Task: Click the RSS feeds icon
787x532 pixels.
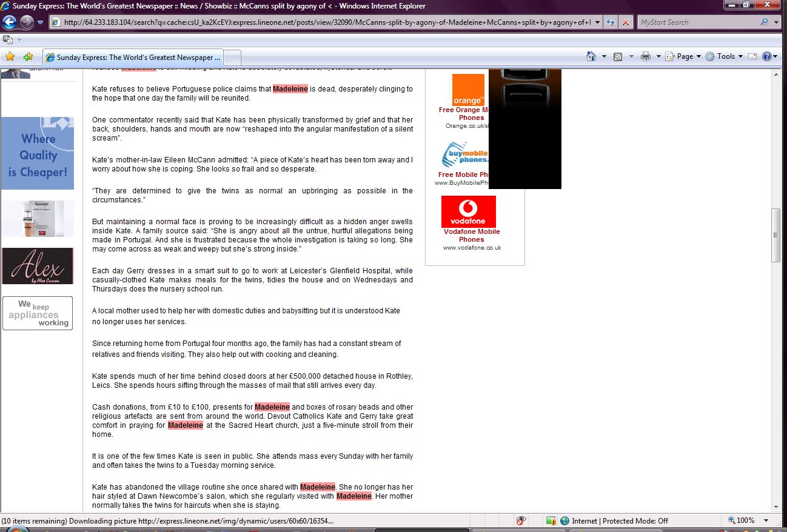Action: point(618,56)
